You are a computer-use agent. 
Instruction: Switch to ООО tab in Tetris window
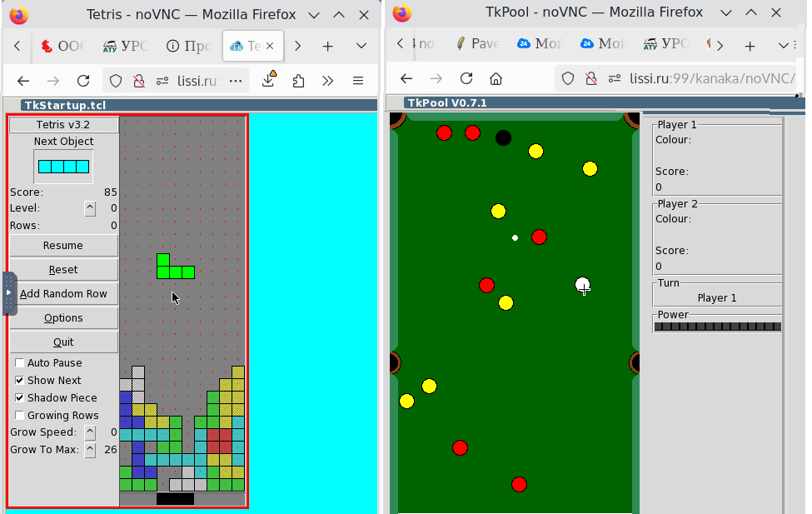click(63, 46)
